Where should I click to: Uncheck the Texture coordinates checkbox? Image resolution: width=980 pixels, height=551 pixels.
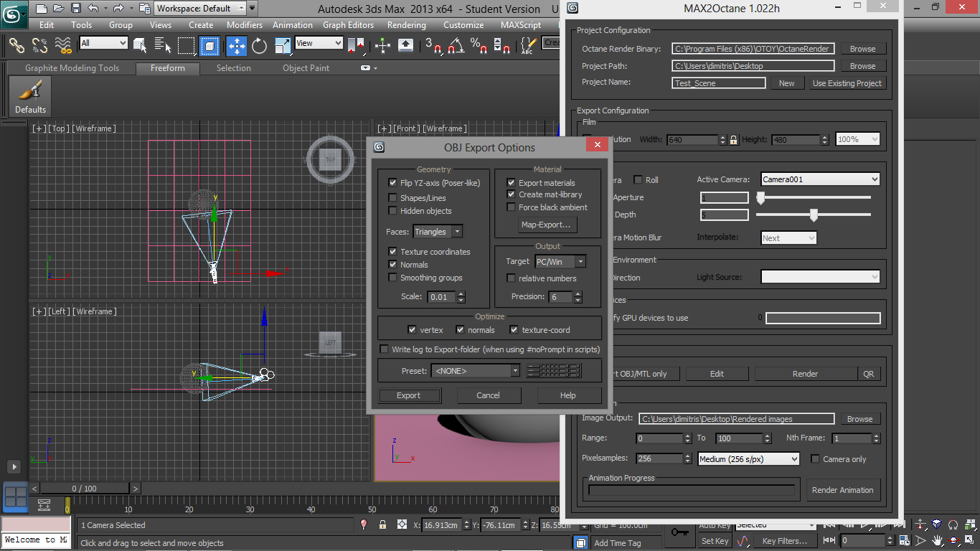pyautogui.click(x=392, y=252)
